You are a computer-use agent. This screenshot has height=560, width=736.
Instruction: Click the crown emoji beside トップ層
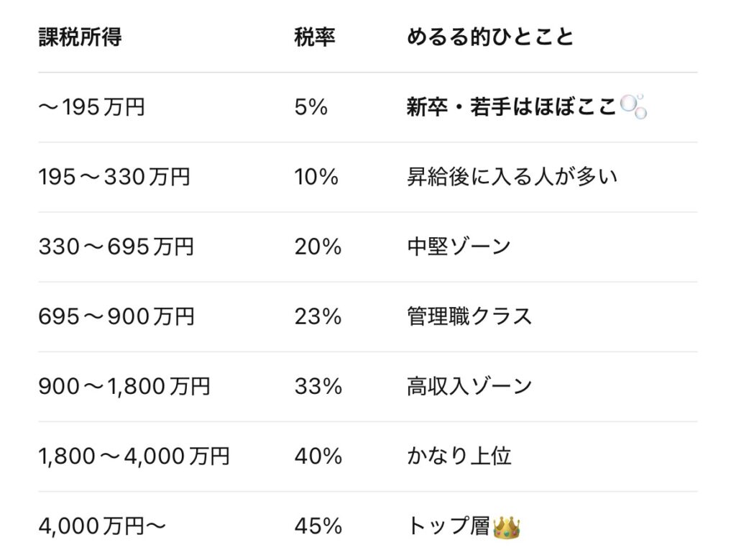[x=507, y=527]
